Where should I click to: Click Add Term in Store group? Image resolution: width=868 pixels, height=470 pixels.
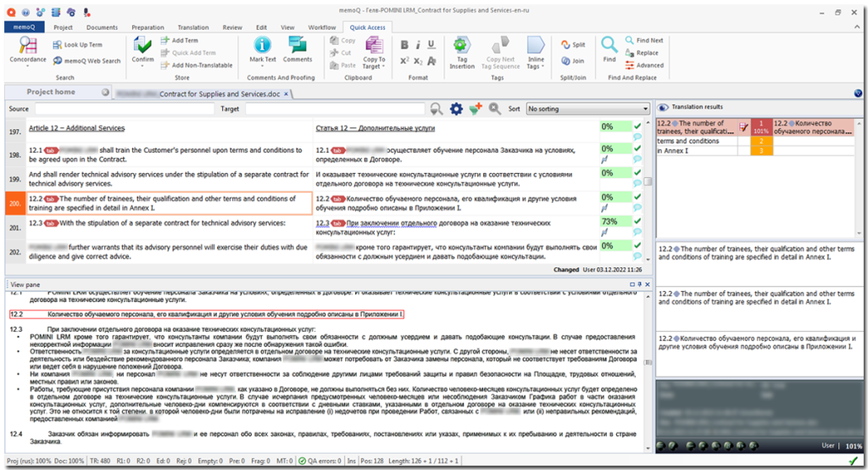(x=180, y=41)
